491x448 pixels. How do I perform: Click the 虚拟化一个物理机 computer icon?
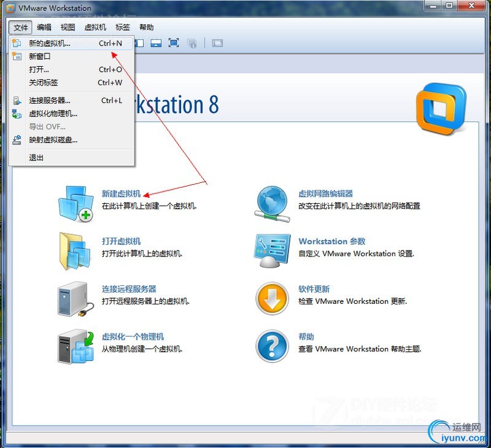pyautogui.click(x=75, y=346)
